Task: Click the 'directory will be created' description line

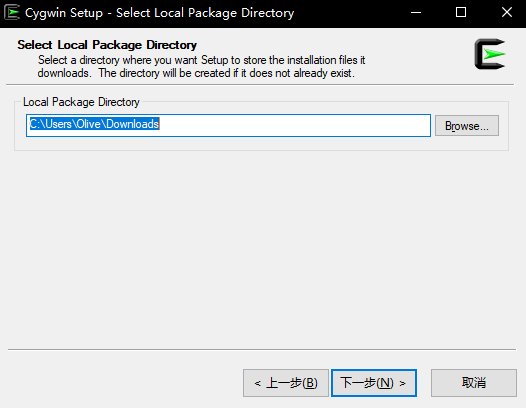Action: 196,73
